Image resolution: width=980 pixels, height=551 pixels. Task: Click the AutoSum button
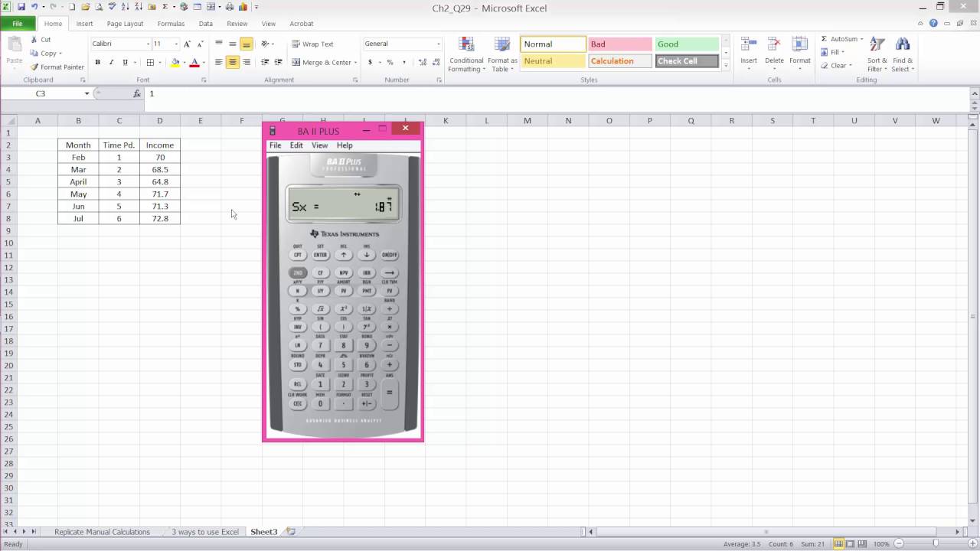click(841, 39)
